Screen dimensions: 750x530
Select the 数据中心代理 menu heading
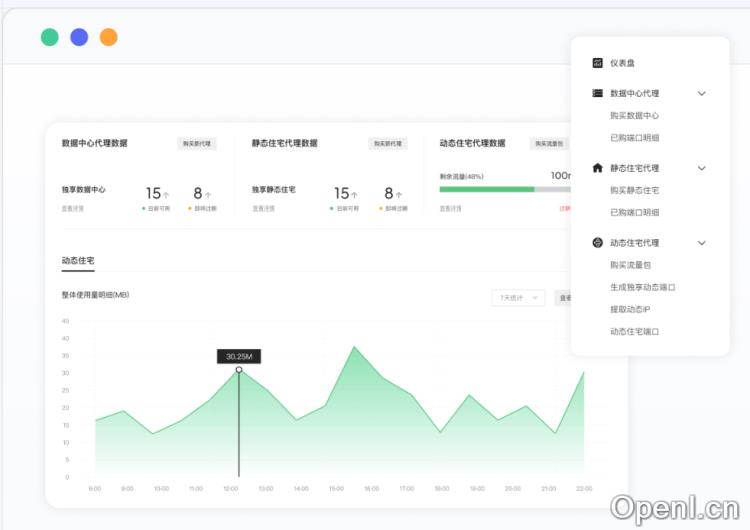[634, 93]
